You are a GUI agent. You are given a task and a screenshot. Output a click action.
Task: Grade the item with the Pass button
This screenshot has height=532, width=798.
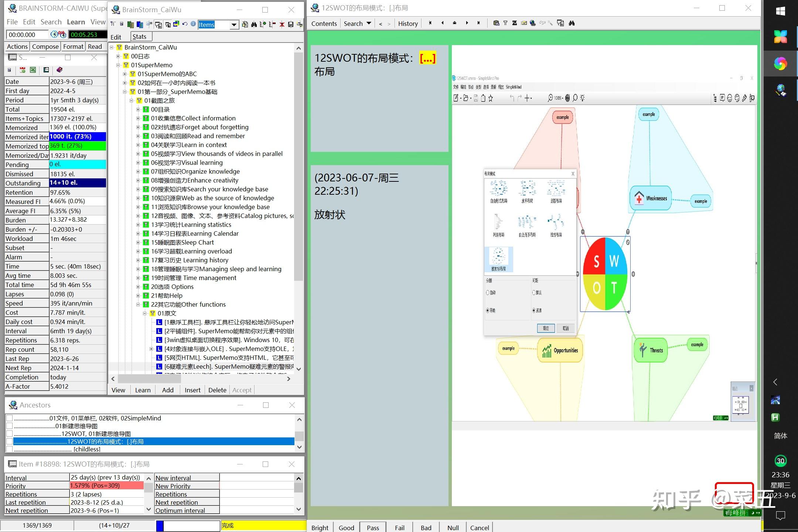[x=373, y=527]
